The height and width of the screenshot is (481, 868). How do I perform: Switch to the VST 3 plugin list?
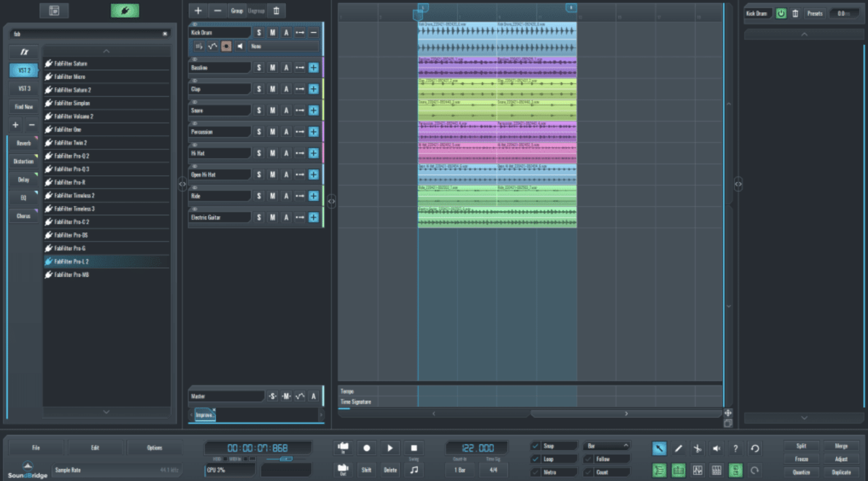(x=24, y=88)
